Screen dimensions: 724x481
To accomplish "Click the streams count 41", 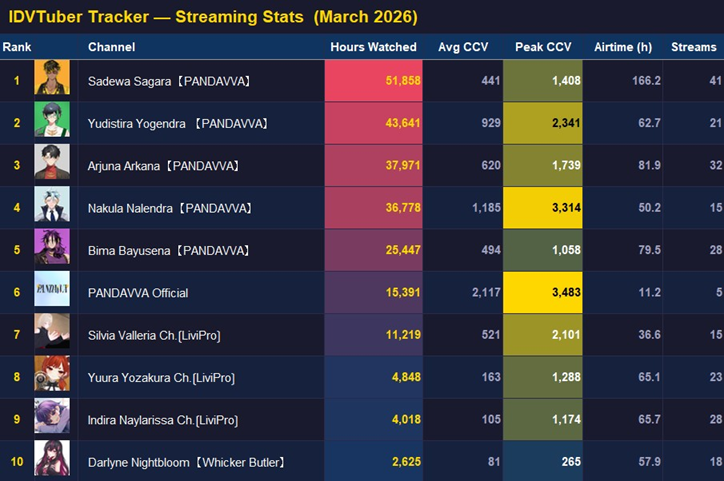I will [x=716, y=81].
